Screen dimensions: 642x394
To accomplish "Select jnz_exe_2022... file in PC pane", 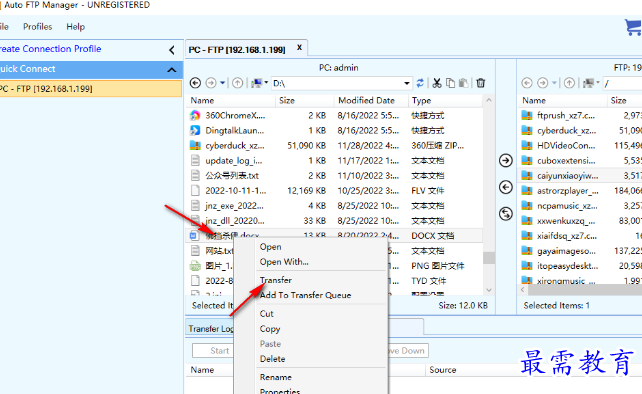I will click(234, 206).
